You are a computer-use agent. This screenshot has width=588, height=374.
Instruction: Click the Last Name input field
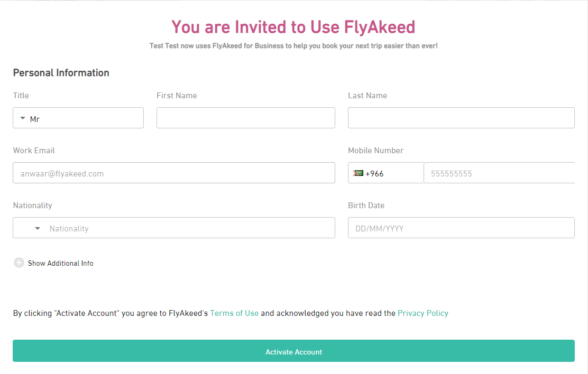(461, 118)
